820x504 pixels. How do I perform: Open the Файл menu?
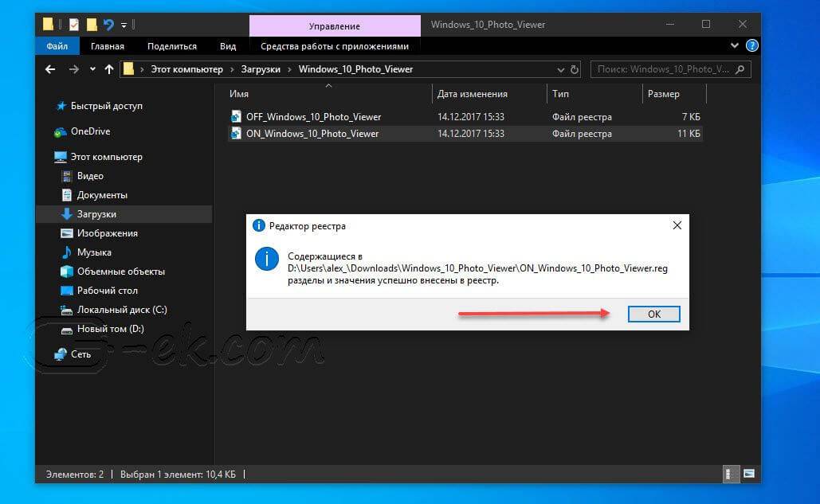coord(57,47)
